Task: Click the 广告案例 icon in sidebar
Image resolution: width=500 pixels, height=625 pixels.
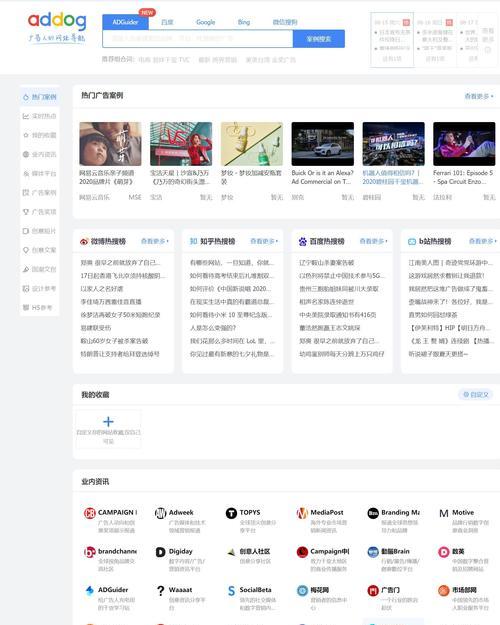Action: (26, 193)
